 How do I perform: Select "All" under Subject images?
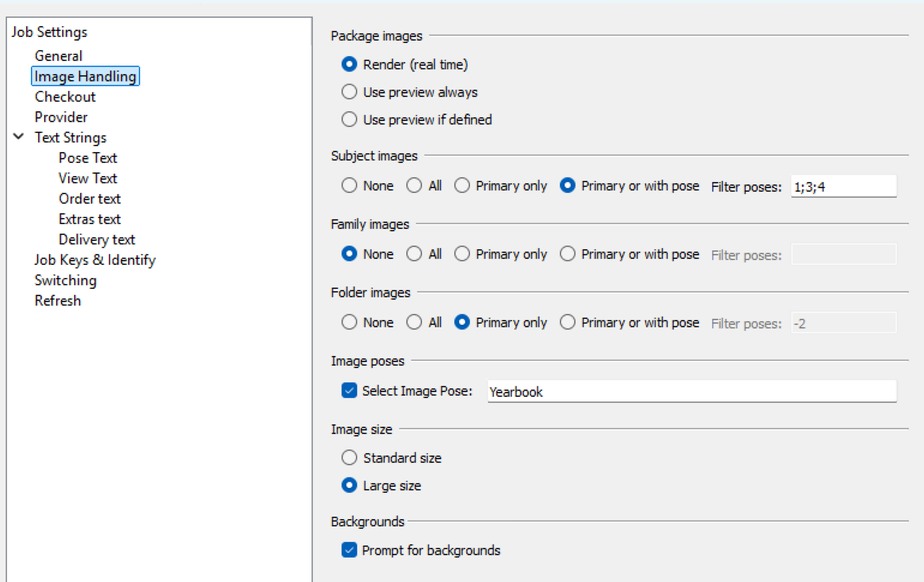[x=414, y=186]
